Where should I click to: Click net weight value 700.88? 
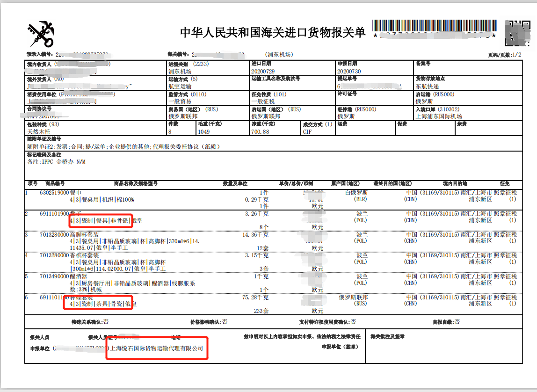pos(260,132)
